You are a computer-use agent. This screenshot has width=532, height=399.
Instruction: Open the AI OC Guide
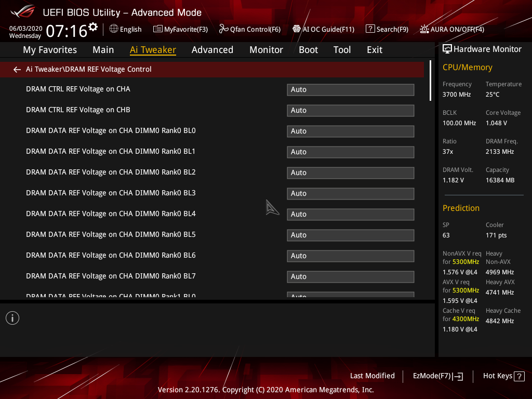pyautogui.click(x=323, y=29)
